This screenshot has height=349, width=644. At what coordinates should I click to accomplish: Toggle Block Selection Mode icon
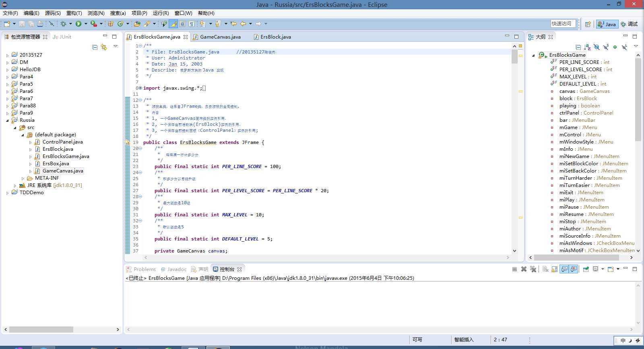[182, 24]
